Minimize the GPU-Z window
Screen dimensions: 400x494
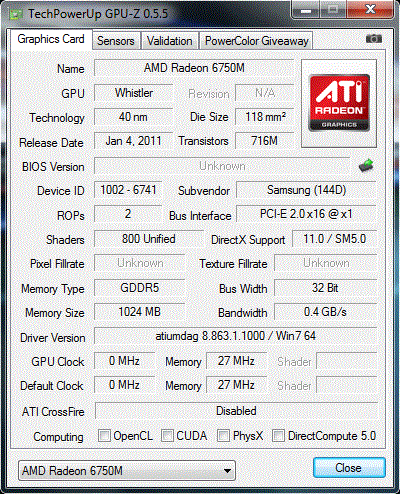click(x=306, y=10)
